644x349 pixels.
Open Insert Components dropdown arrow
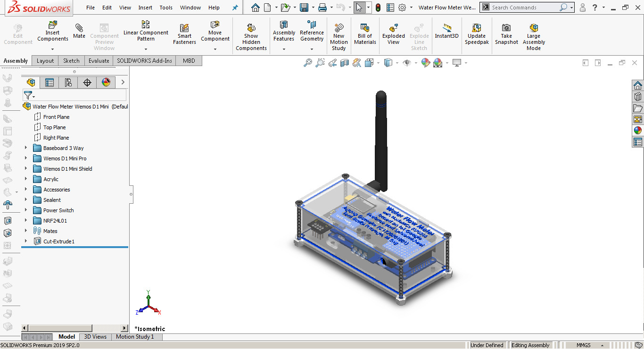click(x=52, y=49)
